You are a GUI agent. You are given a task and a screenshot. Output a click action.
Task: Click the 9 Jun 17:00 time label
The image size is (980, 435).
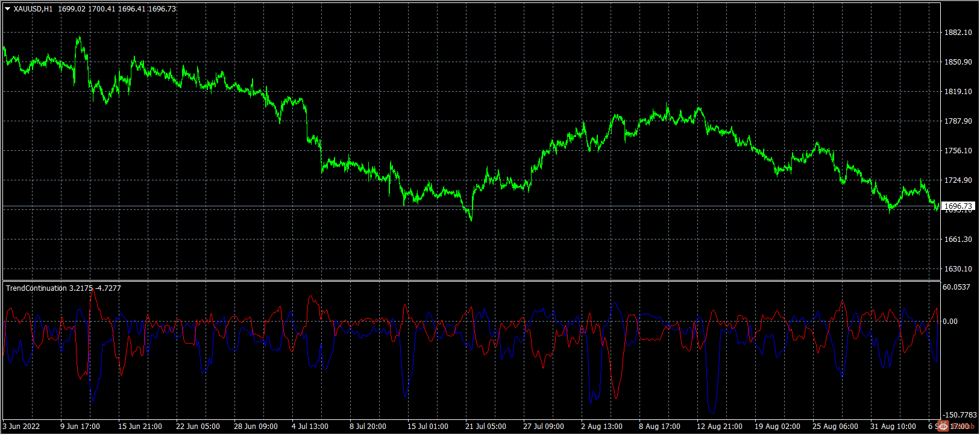point(80,427)
